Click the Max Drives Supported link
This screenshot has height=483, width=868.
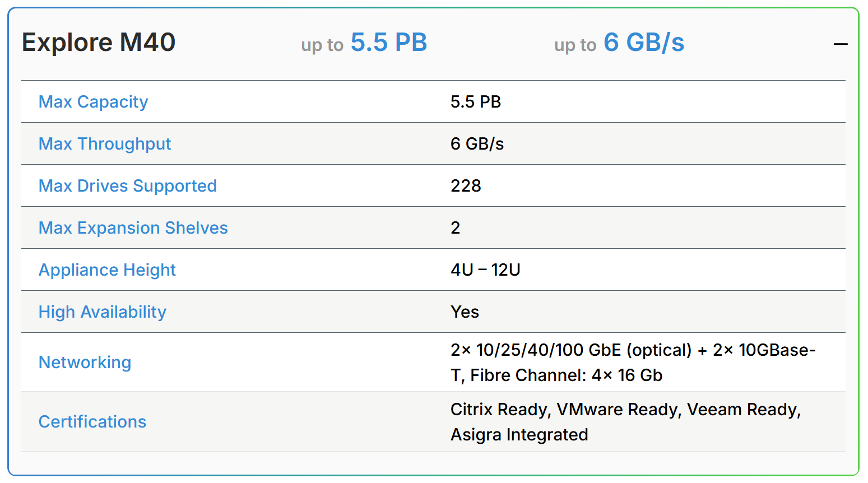tap(127, 186)
